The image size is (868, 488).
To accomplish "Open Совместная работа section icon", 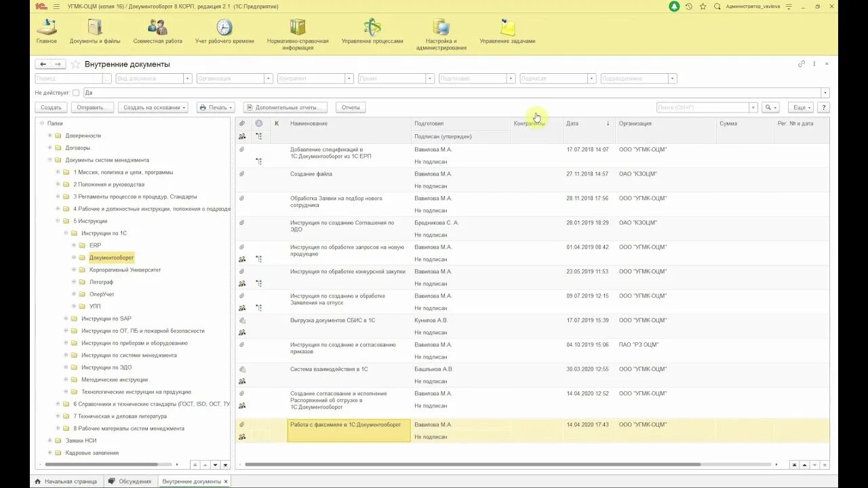I will [x=157, y=28].
